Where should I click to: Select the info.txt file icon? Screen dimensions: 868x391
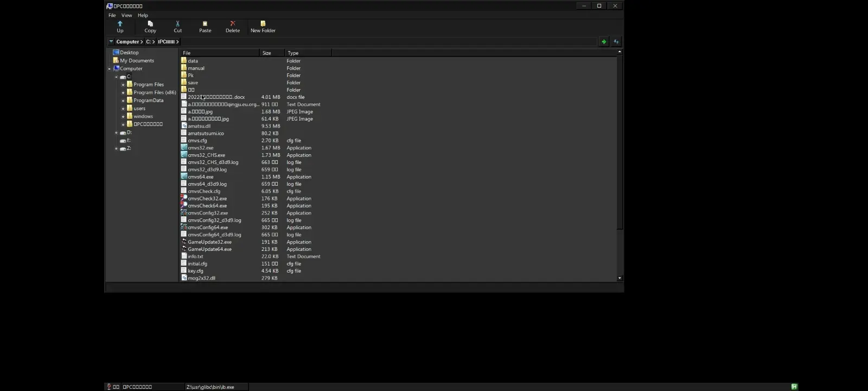(x=184, y=256)
